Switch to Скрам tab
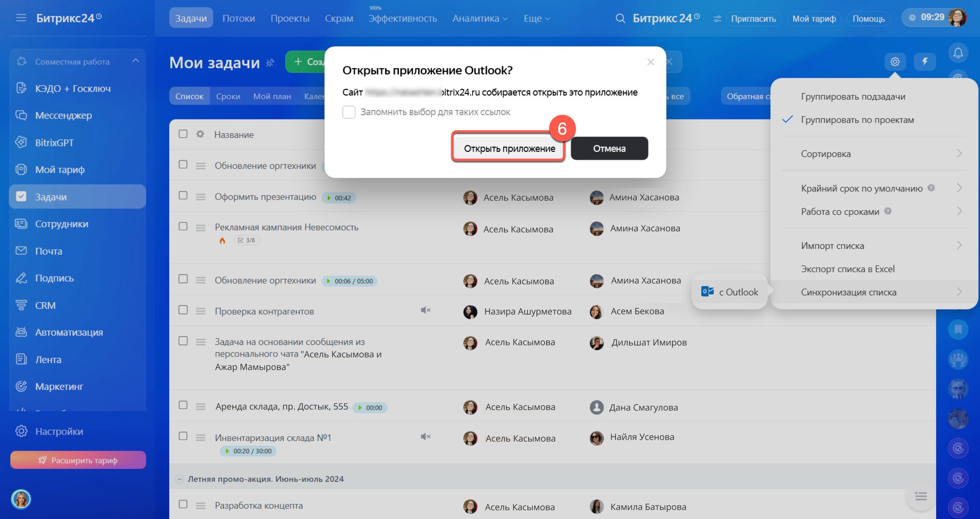Viewport: 980px width, 519px height. 339,18
